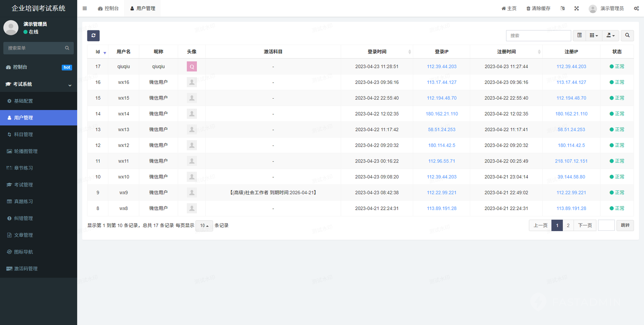Click the language switch icon
Viewport: 644px width, 325px height.
(x=562, y=8)
